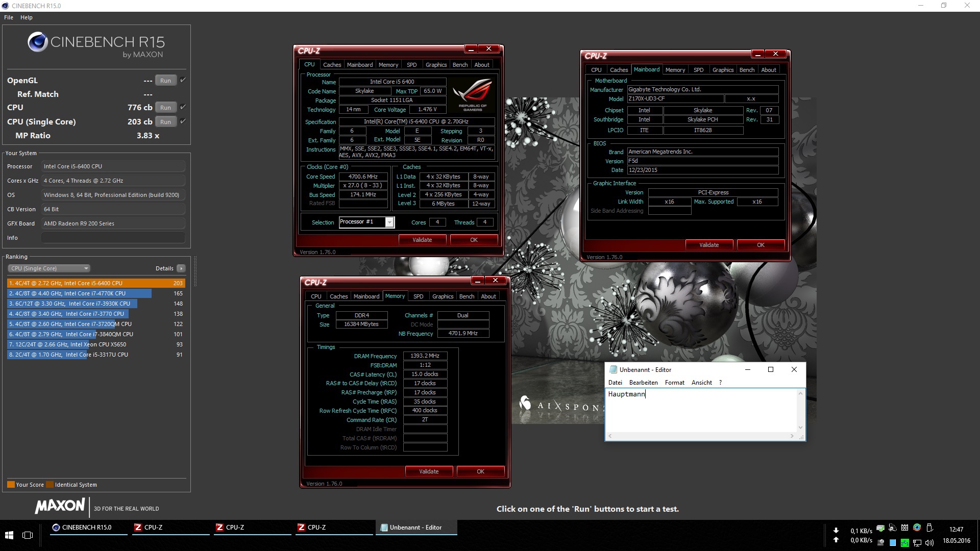Viewport: 980px width, 551px height.
Task: Click the firewall brick wall tray icon
Action: pos(904,528)
